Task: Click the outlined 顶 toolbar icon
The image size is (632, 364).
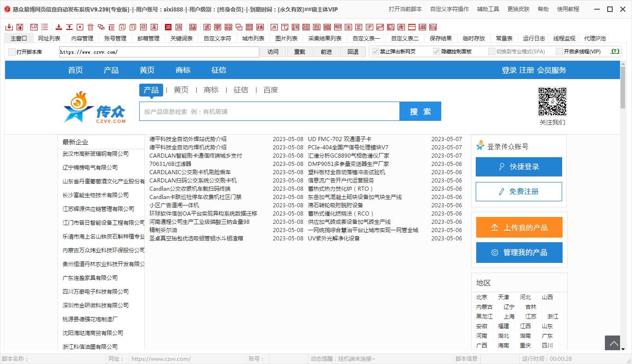Action: [x=179, y=27]
